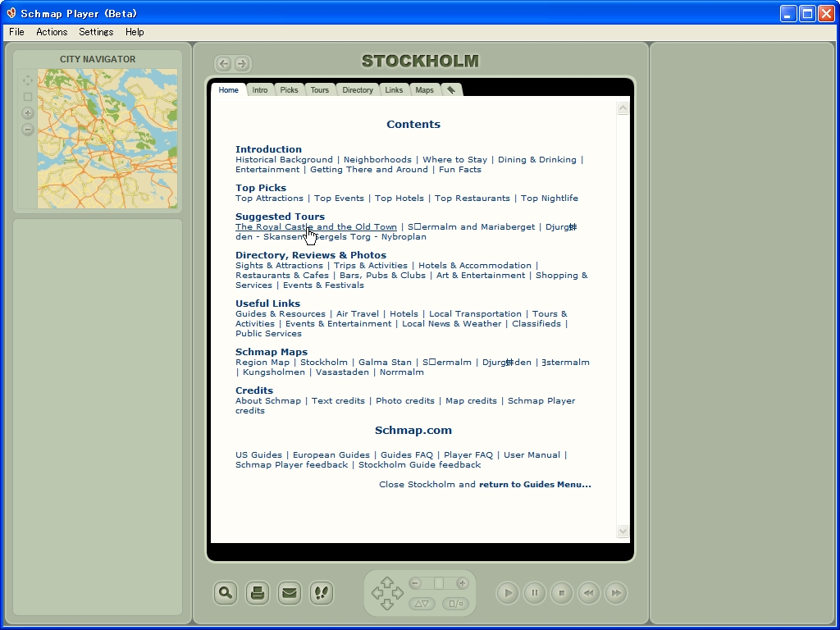
Task: Click the content scrollbar up arrow
Action: [x=623, y=108]
